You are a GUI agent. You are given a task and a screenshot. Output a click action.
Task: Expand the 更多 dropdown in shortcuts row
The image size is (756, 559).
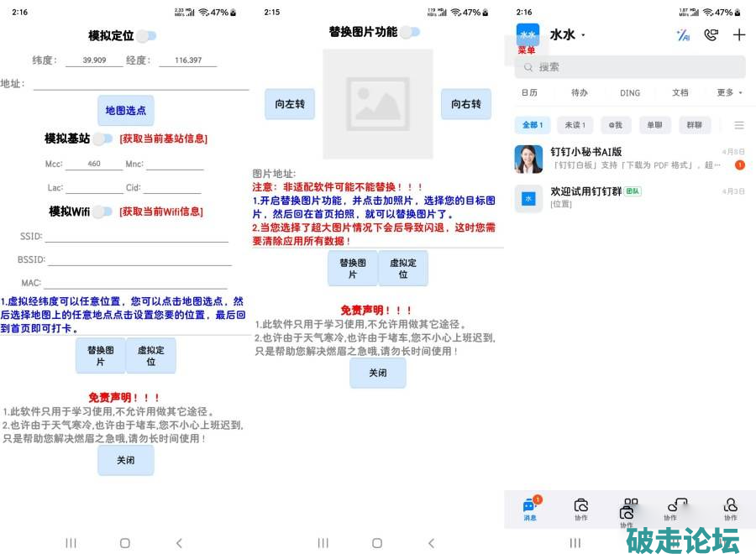(729, 93)
